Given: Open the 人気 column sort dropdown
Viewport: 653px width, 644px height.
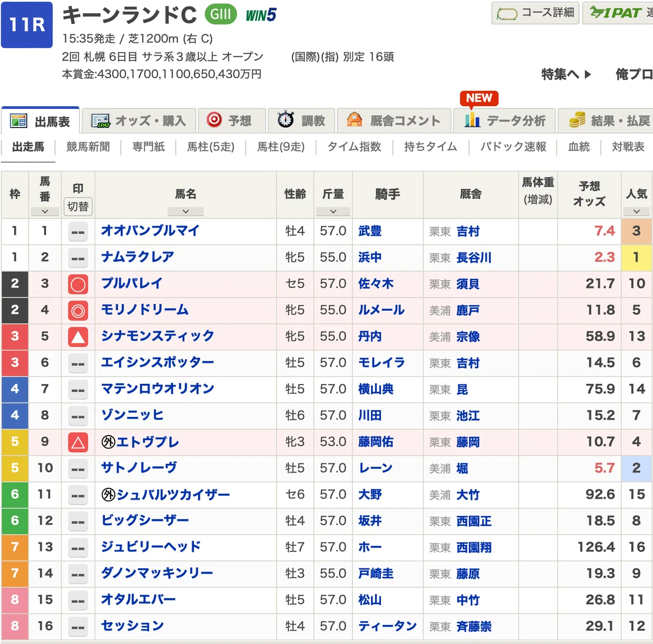Looking at the screenshot, I should [636, 211].
